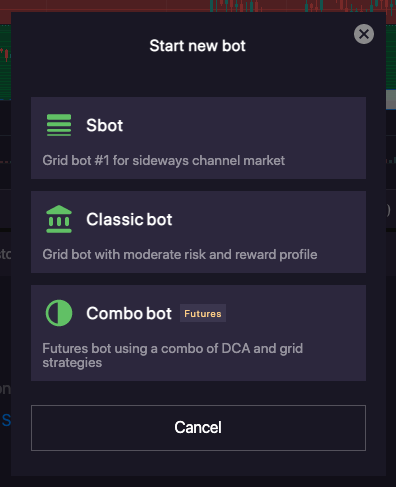Image resolution: width=396 pixels, height=487 pixels.
Task: Cancel the new bot dialog
Action: [198, 428]
